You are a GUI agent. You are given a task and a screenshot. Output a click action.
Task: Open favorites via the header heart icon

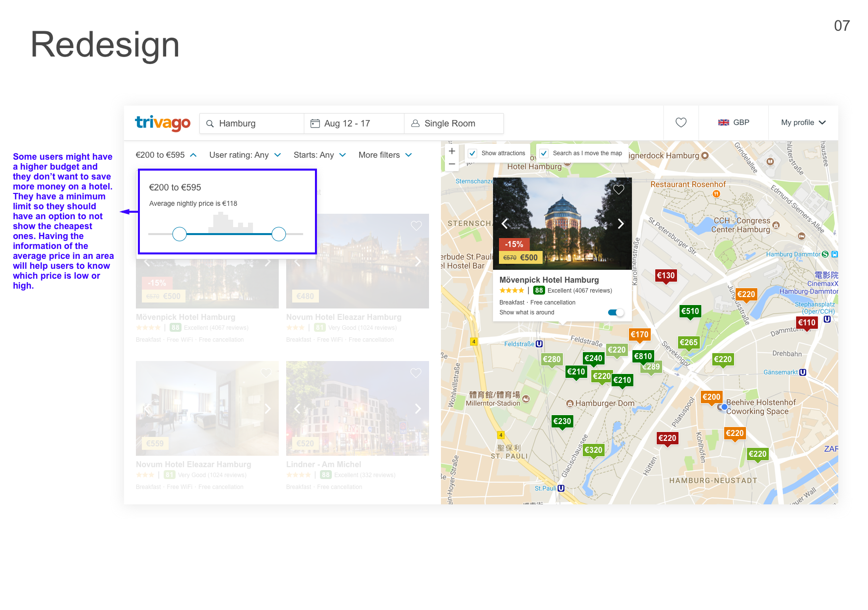pos(681,122)
